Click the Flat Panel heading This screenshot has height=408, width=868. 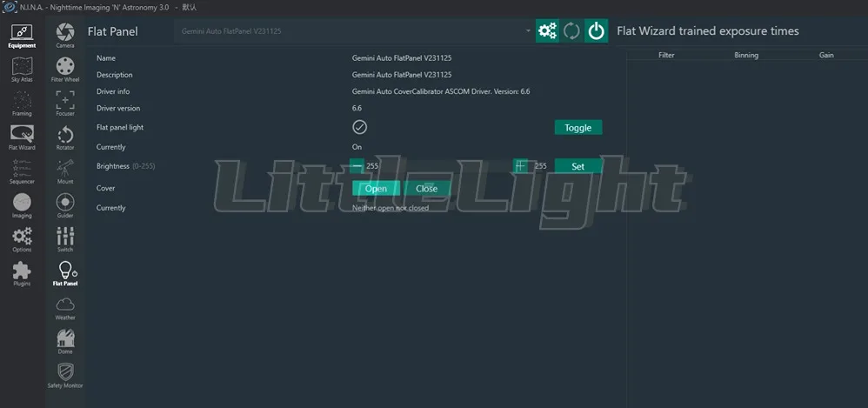coord(112,31)
